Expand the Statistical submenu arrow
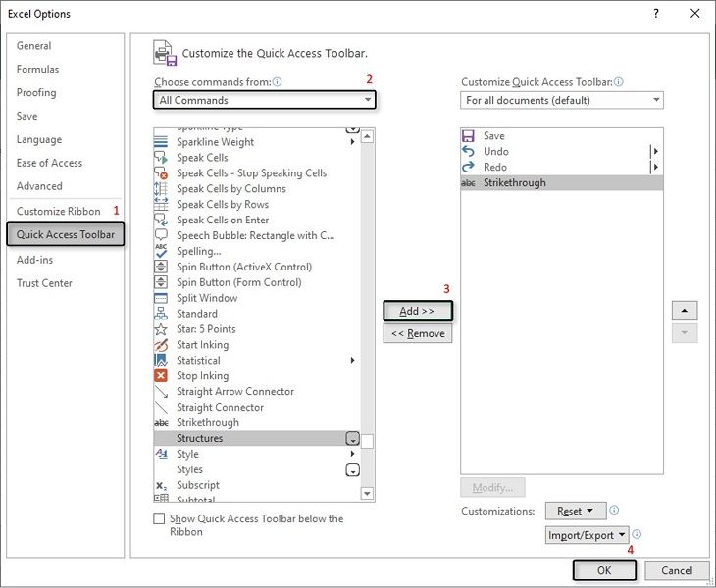Viewport: 716px width, 588px height. (x=352, y=360)
